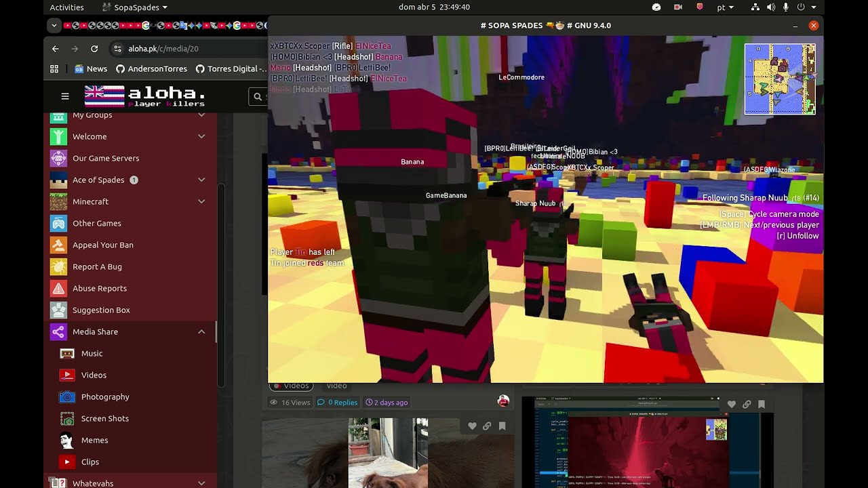Expand the Minecraft sidebar section
This screenshot has height=488, width=868.
click(x=201, y=201)
